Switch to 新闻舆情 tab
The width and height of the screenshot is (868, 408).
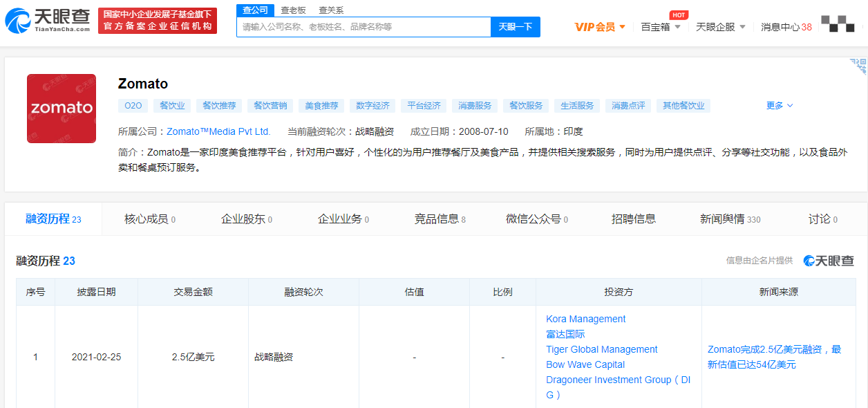pos(730,219)
